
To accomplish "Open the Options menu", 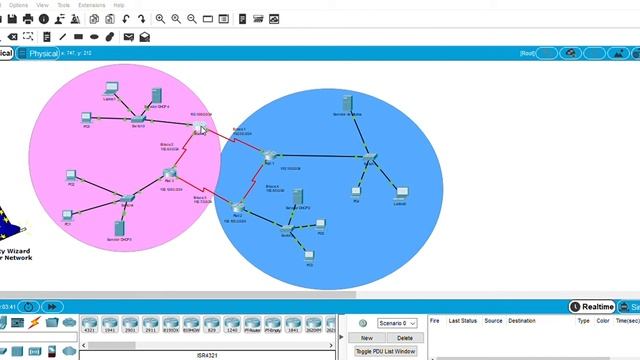I will (18, 5).
